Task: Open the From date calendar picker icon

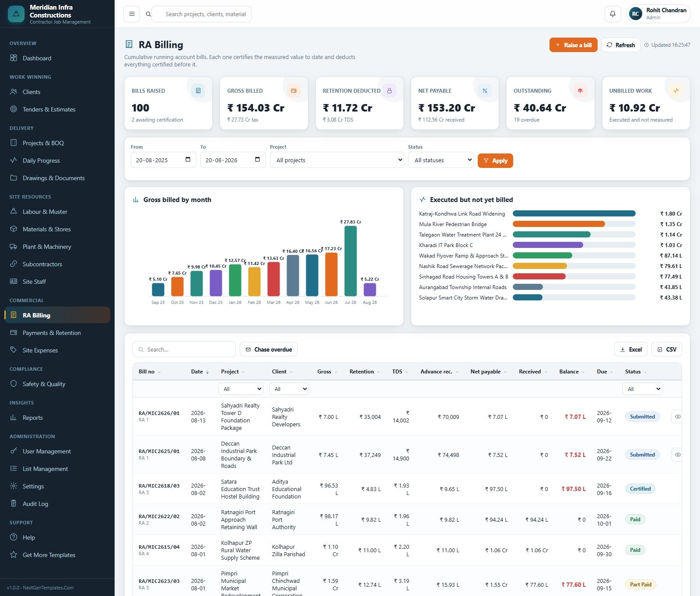Action: click(188, 160)
